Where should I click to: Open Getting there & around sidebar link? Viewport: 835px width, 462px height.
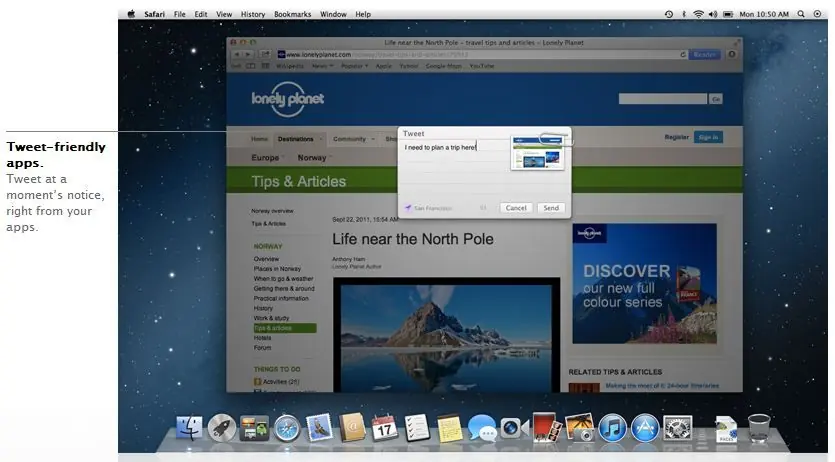coord(284,288)
